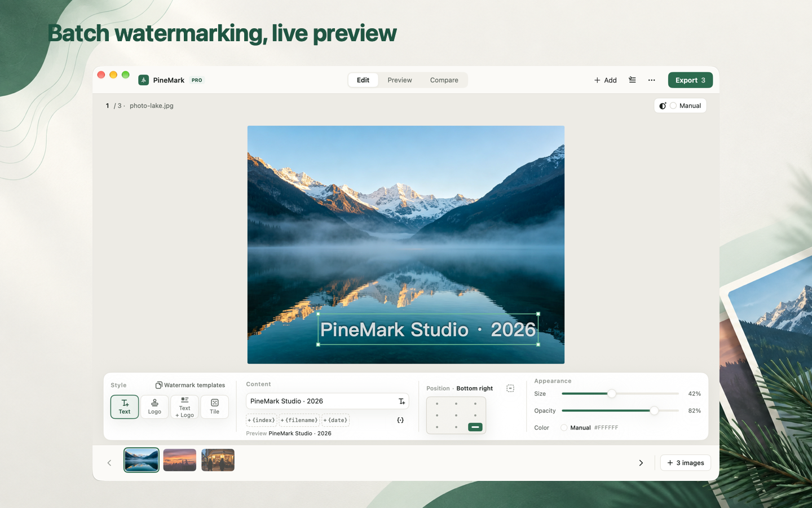Insert the {date} token
Screen dimensions: 812x508
point(336,421)
